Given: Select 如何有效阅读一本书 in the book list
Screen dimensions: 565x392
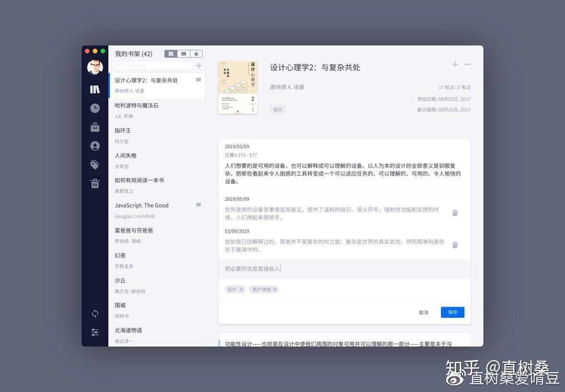Looking at the screenshot, I should (157, 186).
